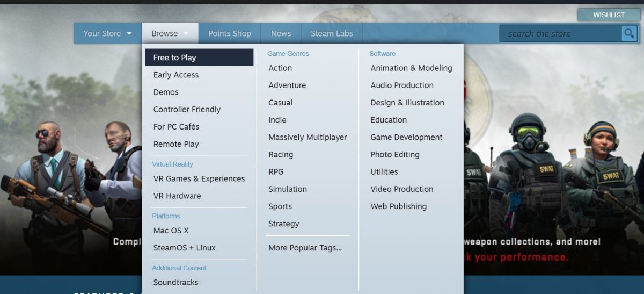Viewport: 644px width, 294px height.
Task: Expand the Your Store dropdown arrow
Action: coord(129,34)
